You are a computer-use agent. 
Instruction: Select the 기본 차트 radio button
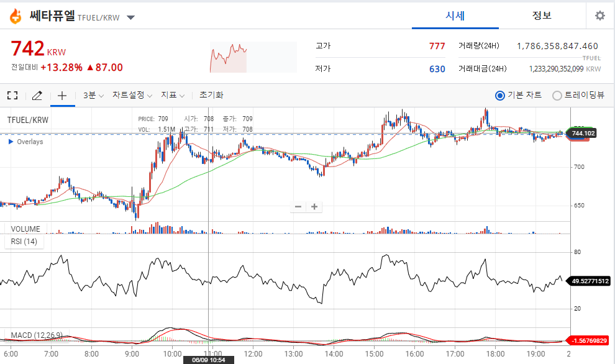click(499, 95)
